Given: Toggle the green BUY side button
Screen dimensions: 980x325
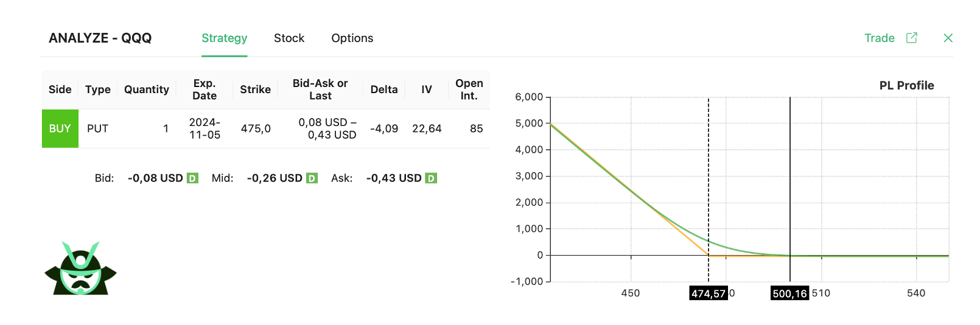Looking at the screenshot, I should click(x=60, y=128).
